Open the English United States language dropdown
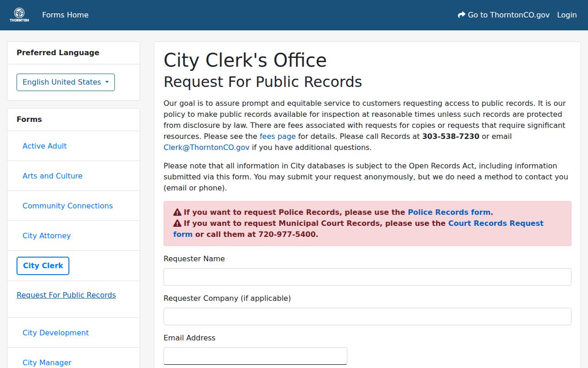 coord(66,82)
